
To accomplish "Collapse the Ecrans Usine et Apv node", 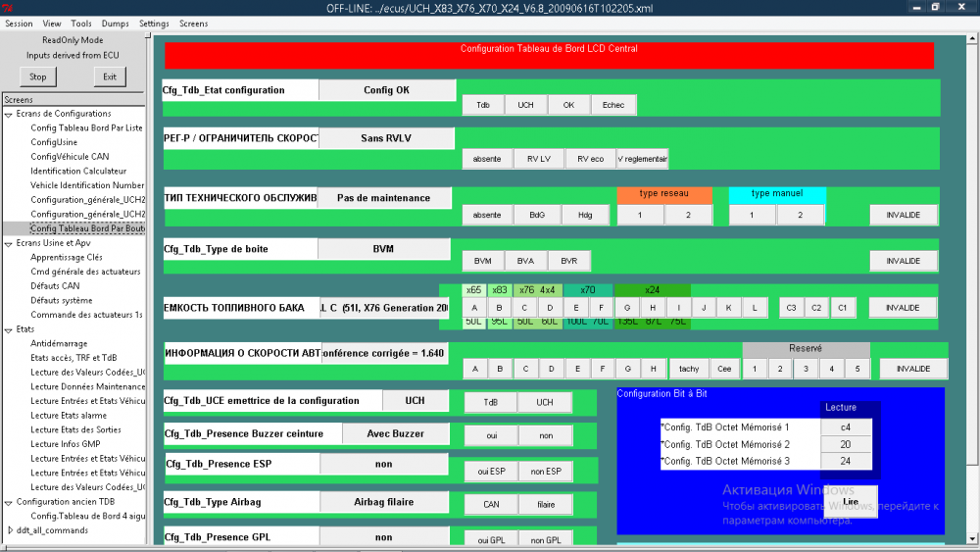I will pyautogui.click(x=9, y=244).
